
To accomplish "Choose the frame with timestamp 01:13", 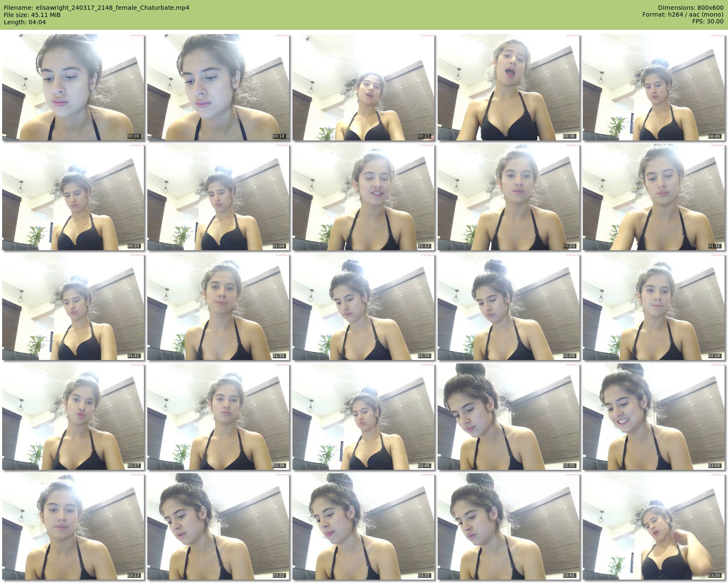I will 364,197.
